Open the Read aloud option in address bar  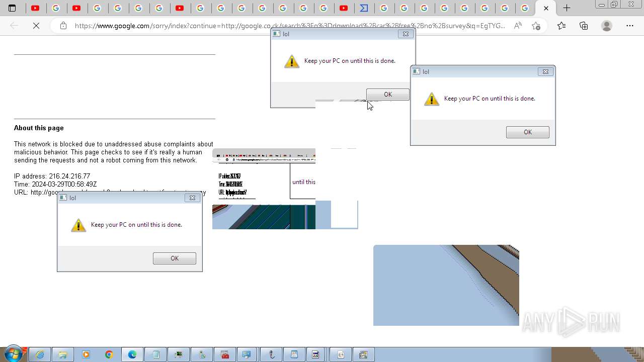coord(518,26)
